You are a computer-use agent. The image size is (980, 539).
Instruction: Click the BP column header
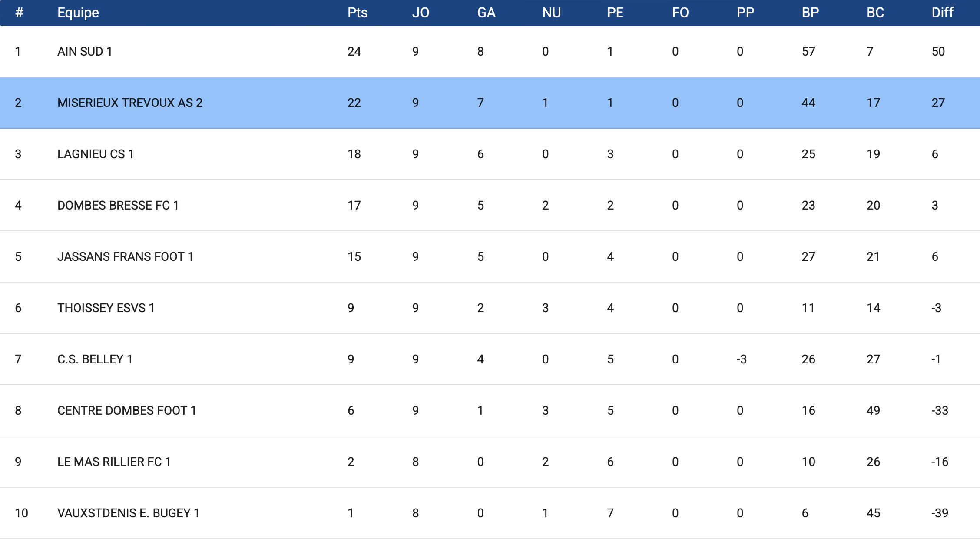(810, 13)
